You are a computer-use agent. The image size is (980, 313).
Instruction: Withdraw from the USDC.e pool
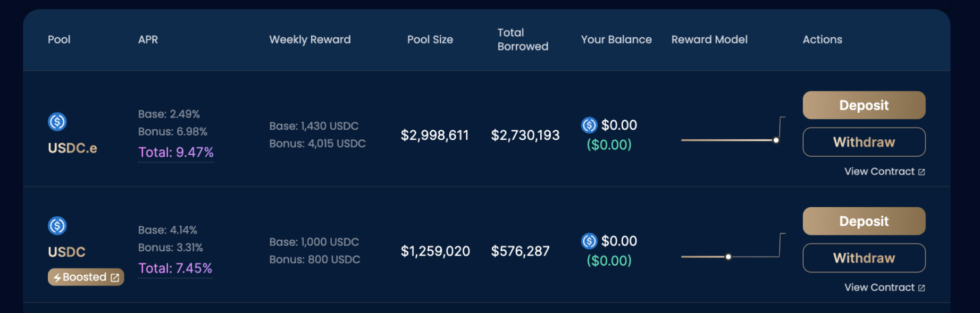[864, 142]
